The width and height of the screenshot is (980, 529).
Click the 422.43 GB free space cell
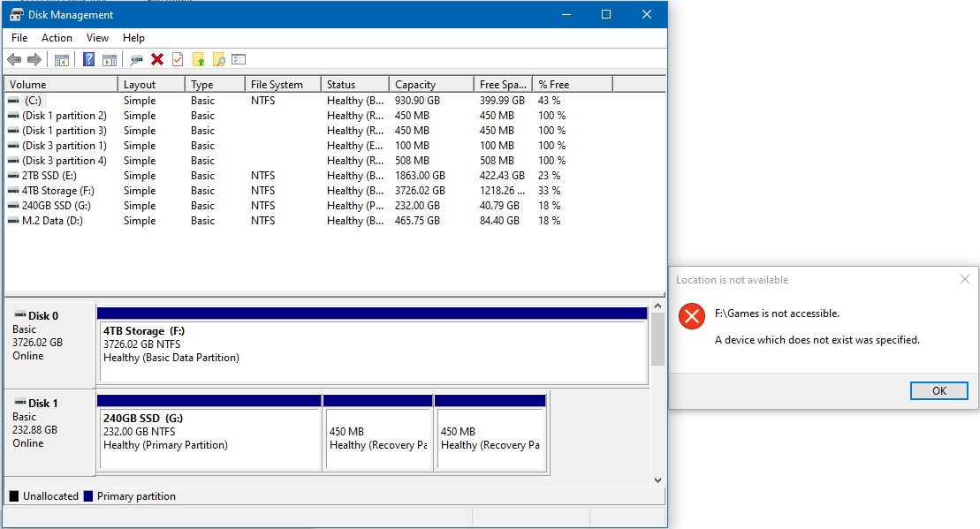point(502,176)
